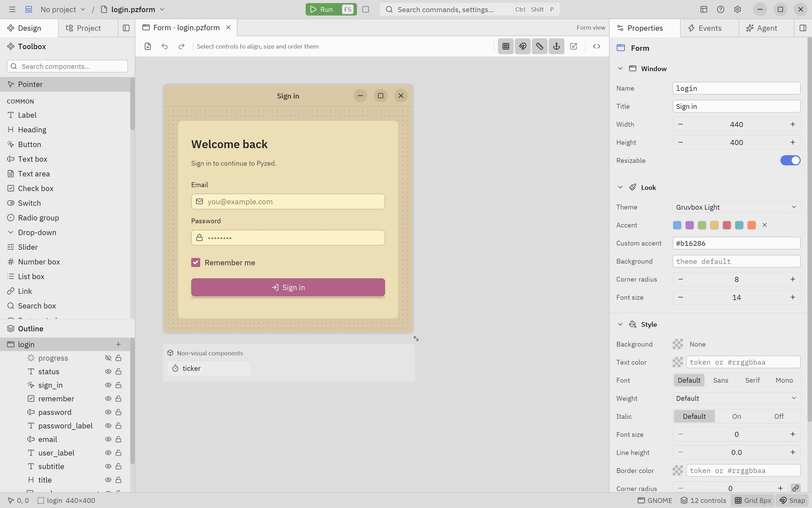Open the settings gear icon
The image size is (812, 508).
[737, 9]
